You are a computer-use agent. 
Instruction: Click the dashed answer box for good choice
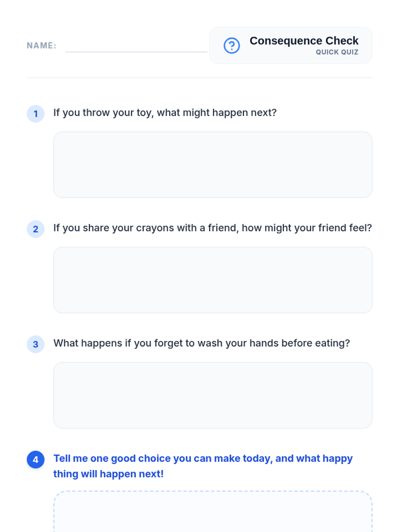click(x=213, y=511)
